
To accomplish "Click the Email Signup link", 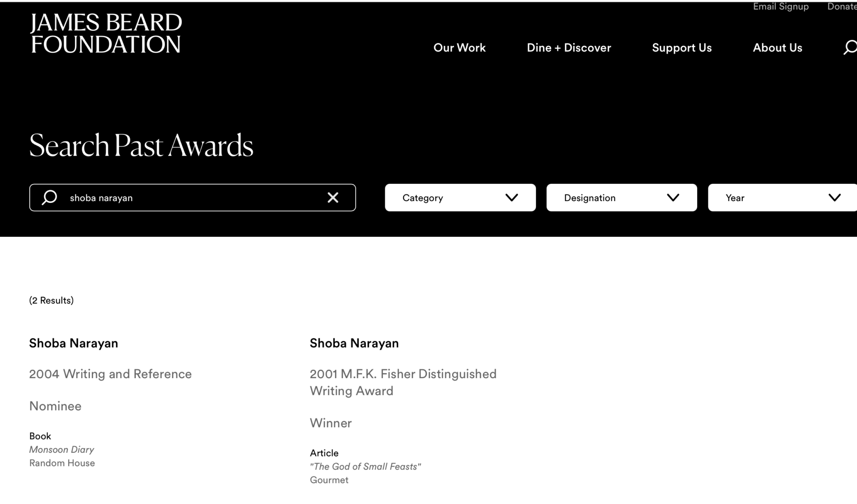I will click(781, 7).
